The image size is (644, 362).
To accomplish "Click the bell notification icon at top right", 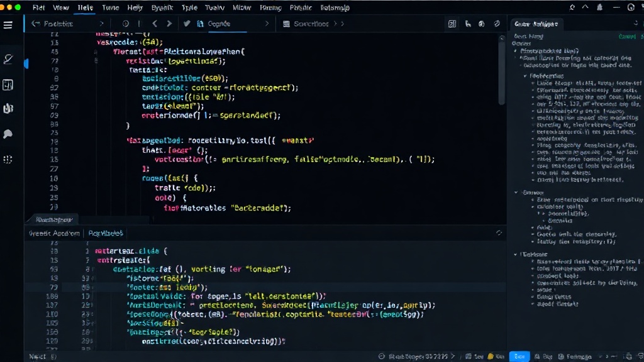I will click(599, 8).
